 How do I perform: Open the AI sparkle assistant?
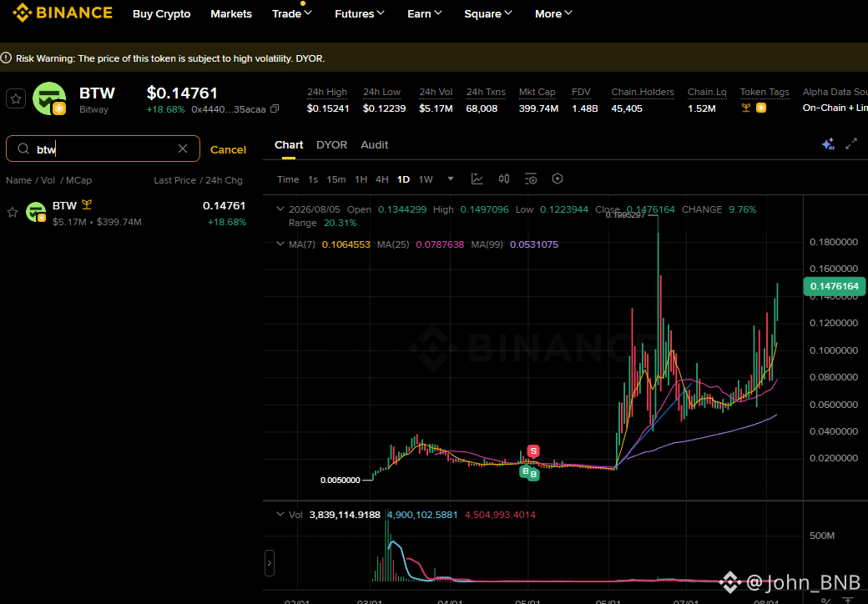828,144
